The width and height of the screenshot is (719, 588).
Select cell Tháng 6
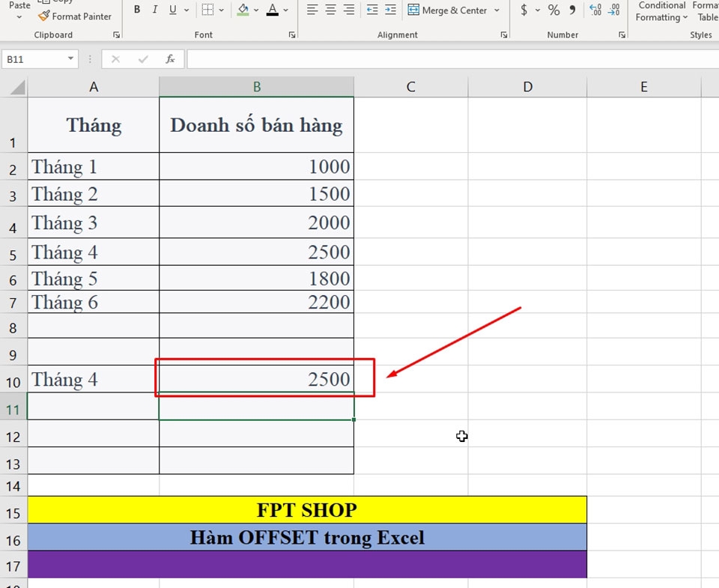(94, 302)
